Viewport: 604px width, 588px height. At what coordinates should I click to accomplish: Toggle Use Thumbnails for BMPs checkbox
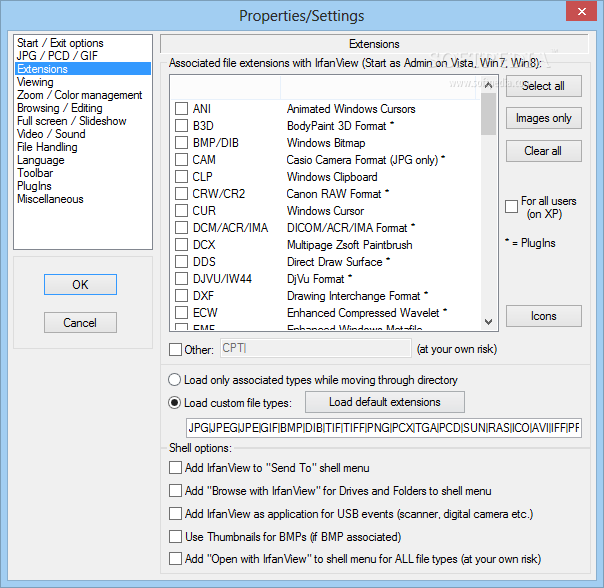pyautogui.click(x=175, y=537)
